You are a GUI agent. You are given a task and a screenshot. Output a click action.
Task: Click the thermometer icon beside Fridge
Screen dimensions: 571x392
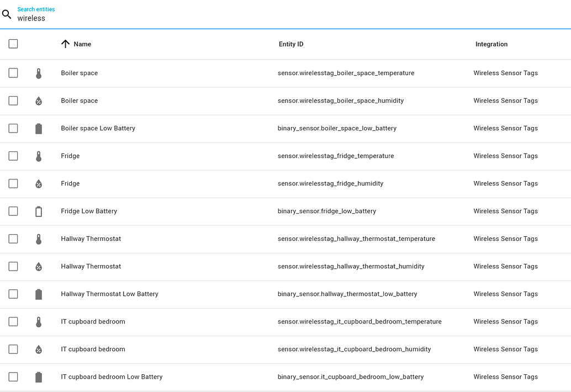point(39,156)
